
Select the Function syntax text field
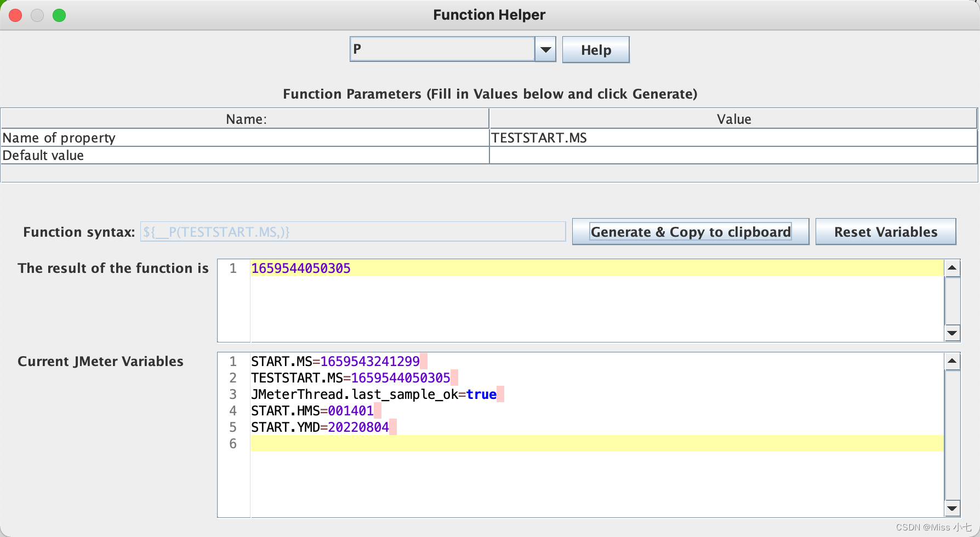pos(353,232)
